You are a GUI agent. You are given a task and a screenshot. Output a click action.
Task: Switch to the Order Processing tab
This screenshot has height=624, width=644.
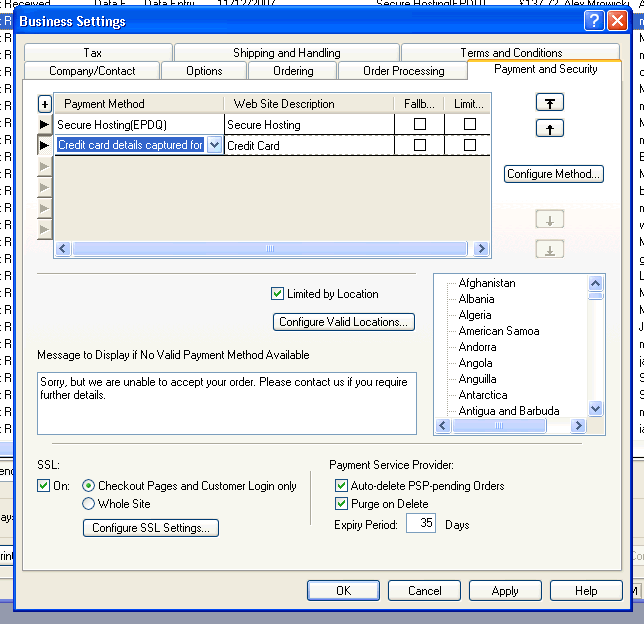pos(403,71)
